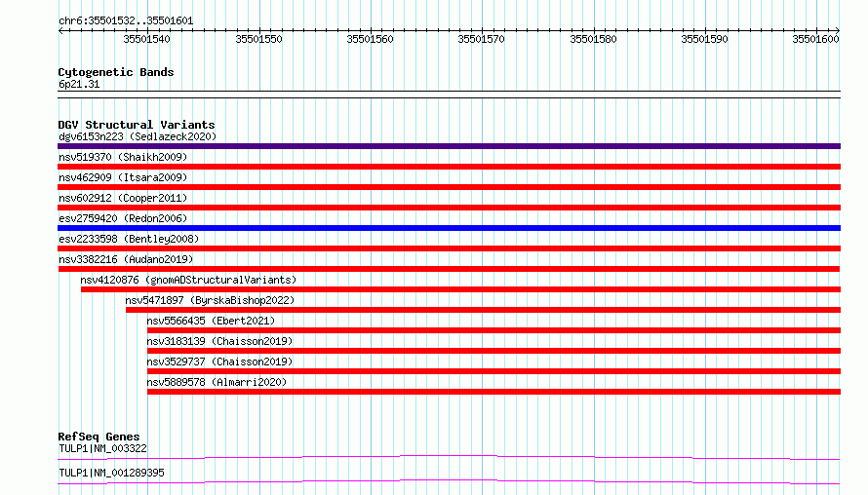Click the red nsv462909 variant bar

click(x=449, y=187)
